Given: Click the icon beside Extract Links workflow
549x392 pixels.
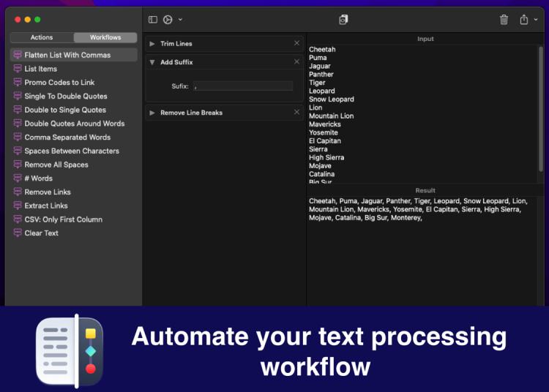Looking at the screenshot, I should 18,206.
